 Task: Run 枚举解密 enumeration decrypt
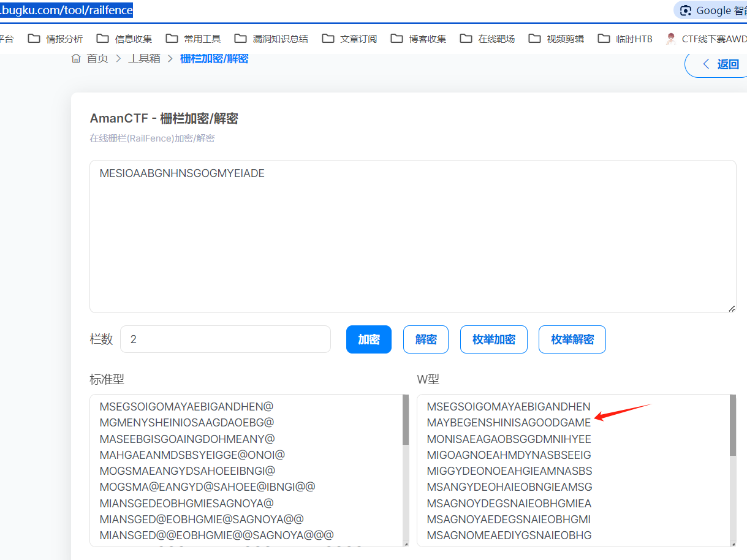[572, 339]
